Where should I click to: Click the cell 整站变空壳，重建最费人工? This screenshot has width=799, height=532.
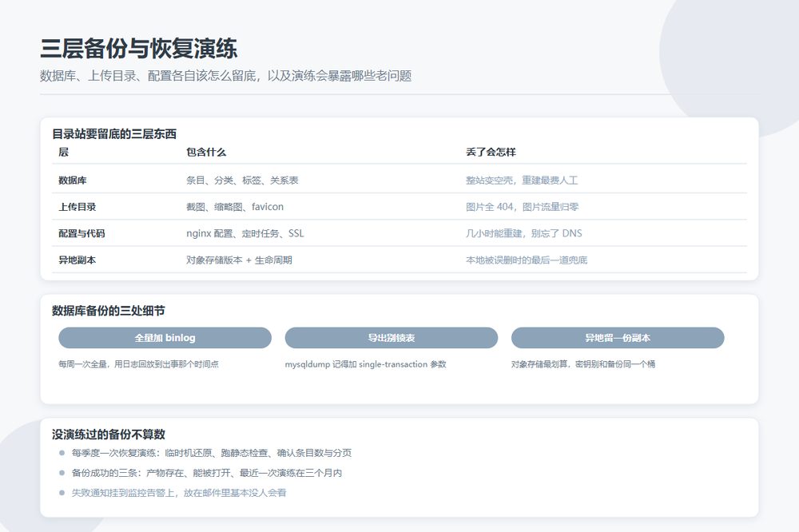tap(522, 181)
